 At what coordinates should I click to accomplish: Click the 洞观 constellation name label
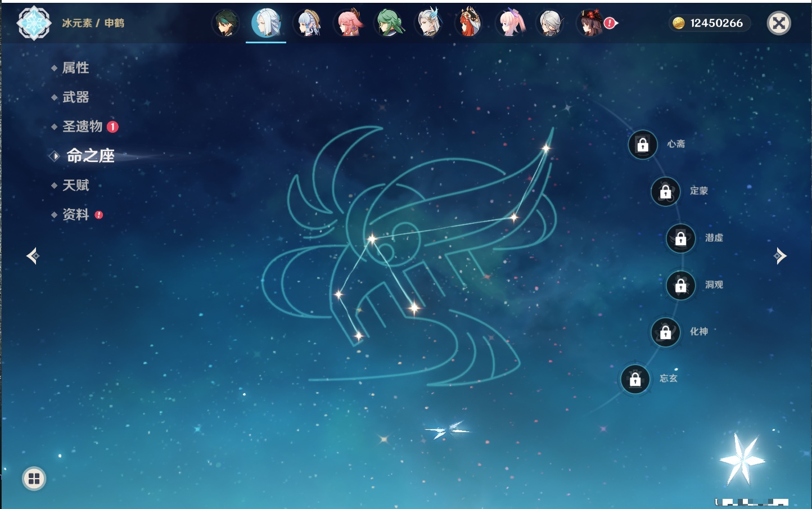714,285
